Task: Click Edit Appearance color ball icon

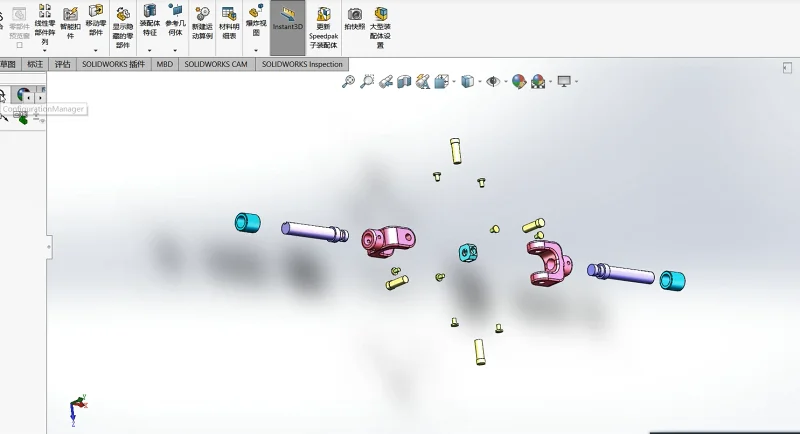Action: coord(519,81)
